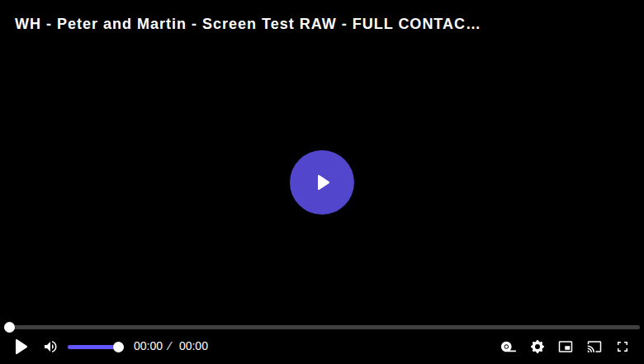
Task: Cast the video using the cast icon
Action: click(x=594, y=347)
